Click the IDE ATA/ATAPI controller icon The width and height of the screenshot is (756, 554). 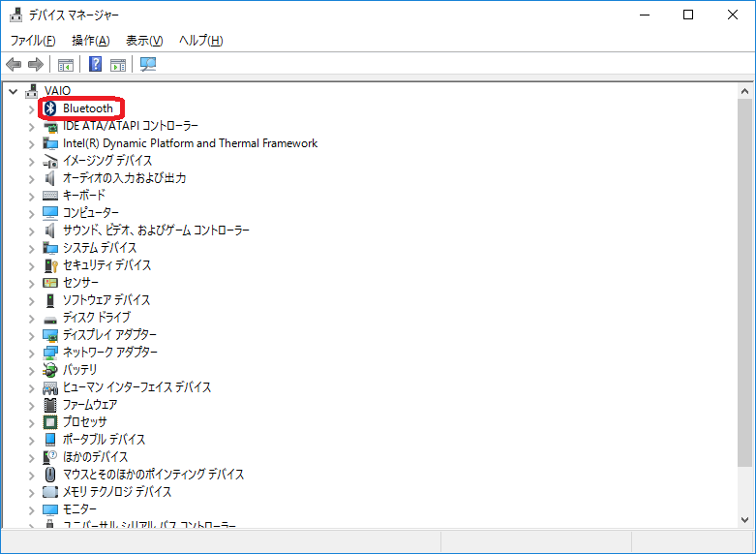pos(50,127)
